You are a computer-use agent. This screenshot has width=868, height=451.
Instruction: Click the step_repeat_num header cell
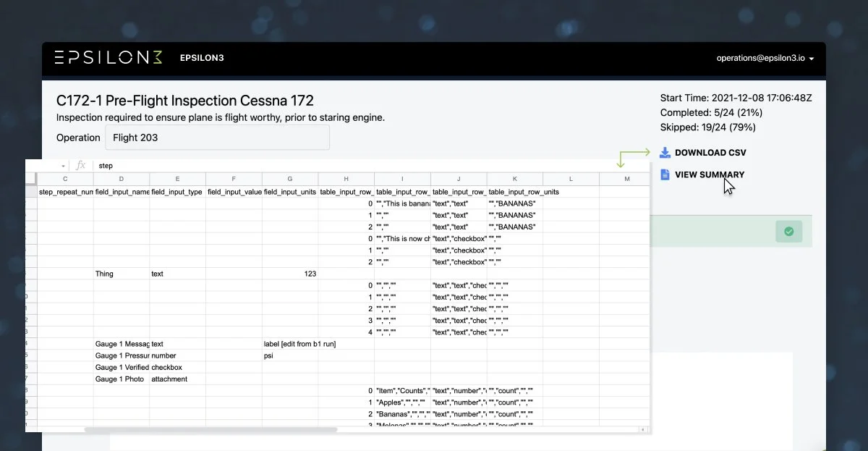(x=65, y=192)
